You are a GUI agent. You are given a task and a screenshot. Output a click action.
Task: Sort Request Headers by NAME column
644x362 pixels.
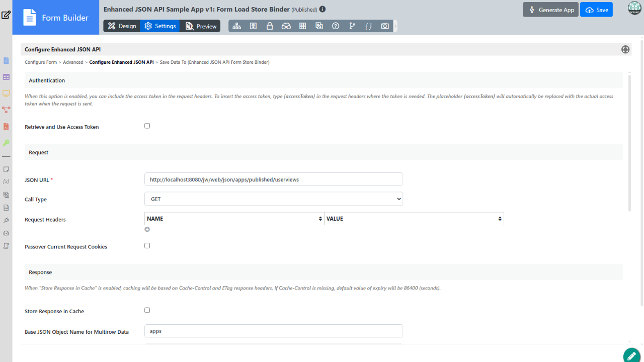click(234, 219)
